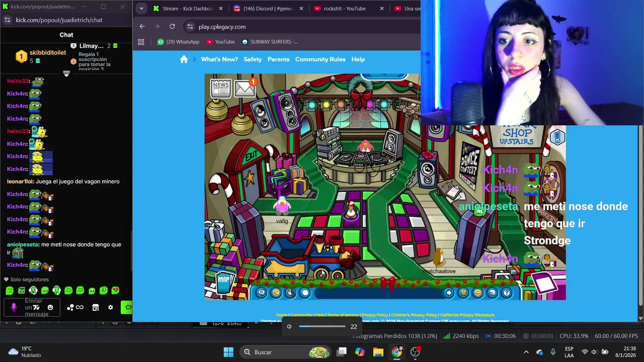Click the taskbar Buscar search box
Screen dimensions: 644x362
click(x=285, y=352)
